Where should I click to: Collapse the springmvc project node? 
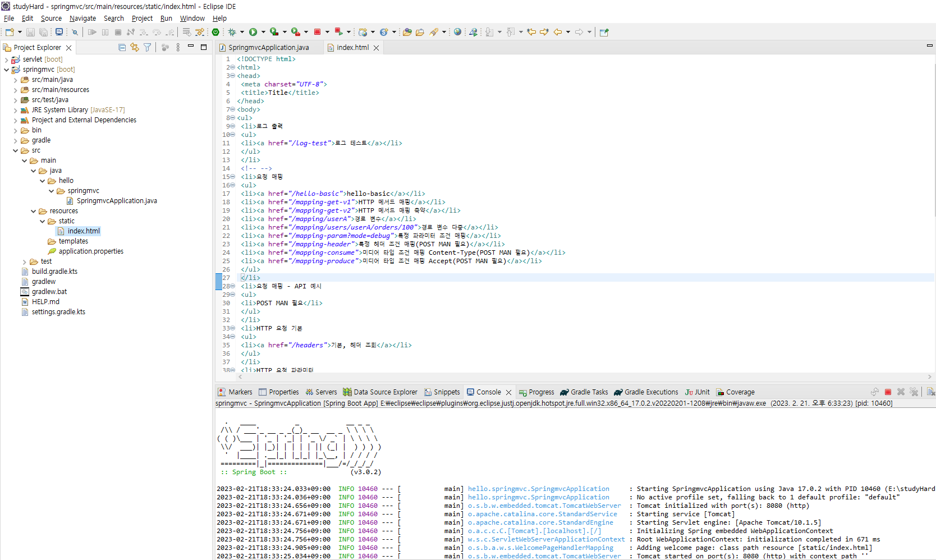6,70
